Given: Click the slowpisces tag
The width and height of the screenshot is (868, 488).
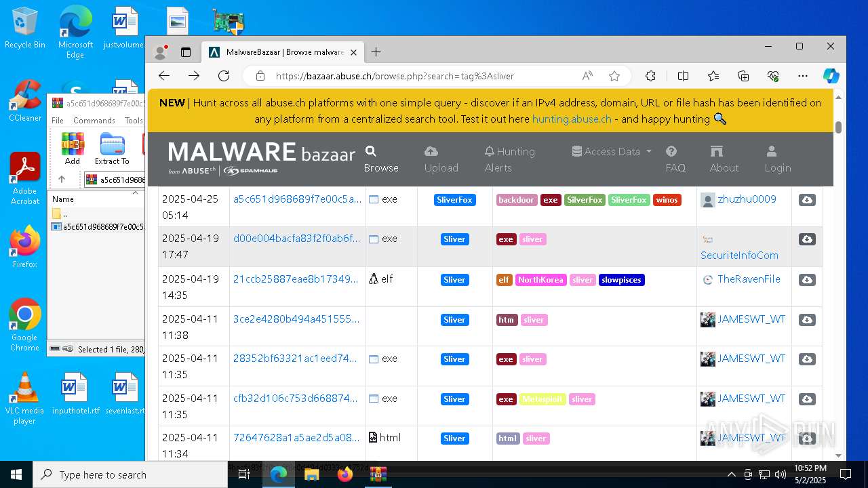Looking at the screenshot, I should click(x=621, y=280).
